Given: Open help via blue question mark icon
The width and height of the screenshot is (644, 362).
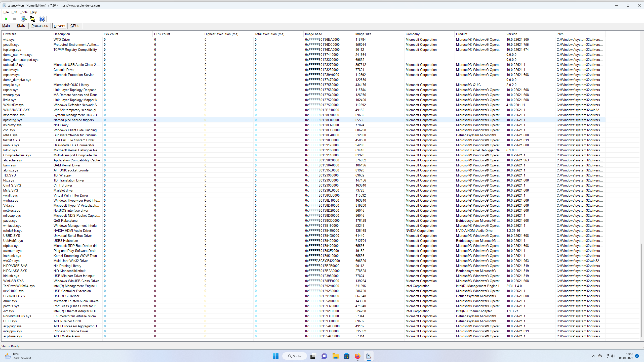Looking at the screenshot, I should pos(42,19).
